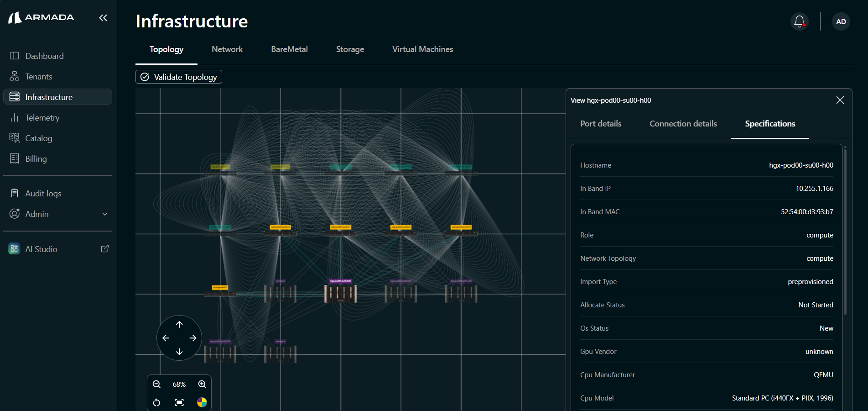The image size is (868, 411).
Task: Open AI Studio external link
Action: [x=104, y=249]
